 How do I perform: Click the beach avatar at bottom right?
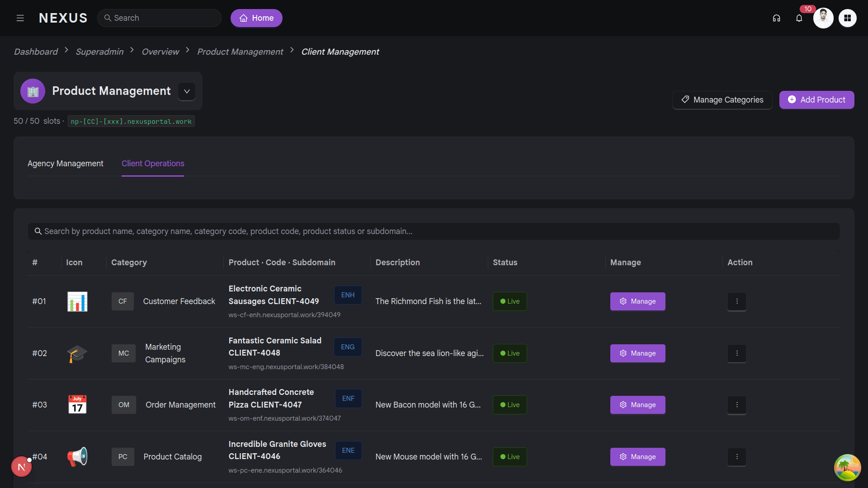(847, 468)
